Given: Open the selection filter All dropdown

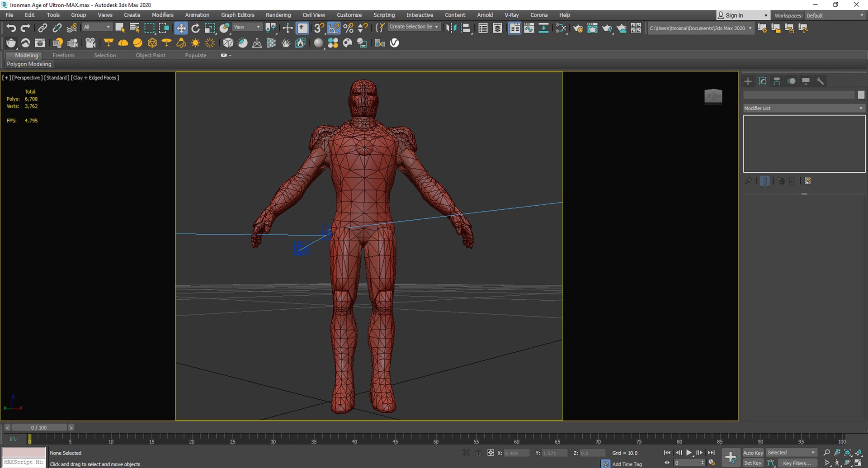Looking at the screenshot, I should tap(96, 27).
